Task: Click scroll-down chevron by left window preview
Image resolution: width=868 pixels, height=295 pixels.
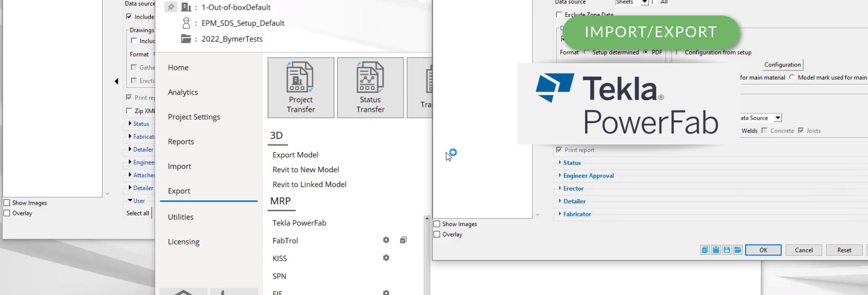Action: pyautogui.click(x=107, y=194)
